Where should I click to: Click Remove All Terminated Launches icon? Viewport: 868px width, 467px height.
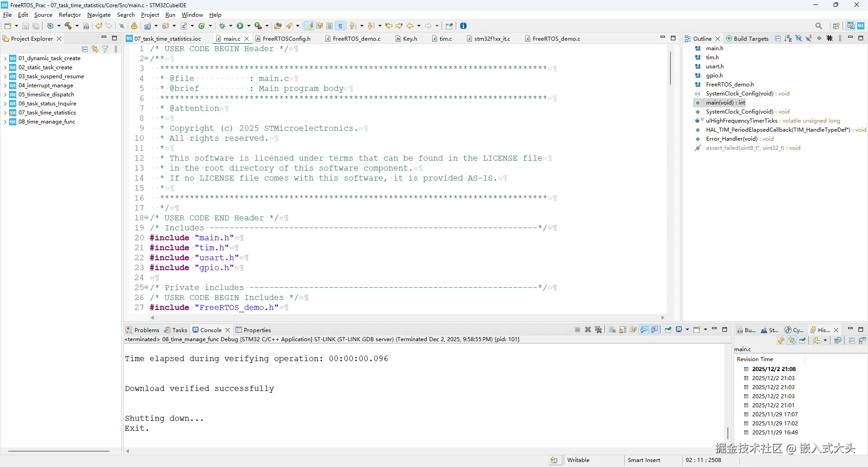[599, 329]
